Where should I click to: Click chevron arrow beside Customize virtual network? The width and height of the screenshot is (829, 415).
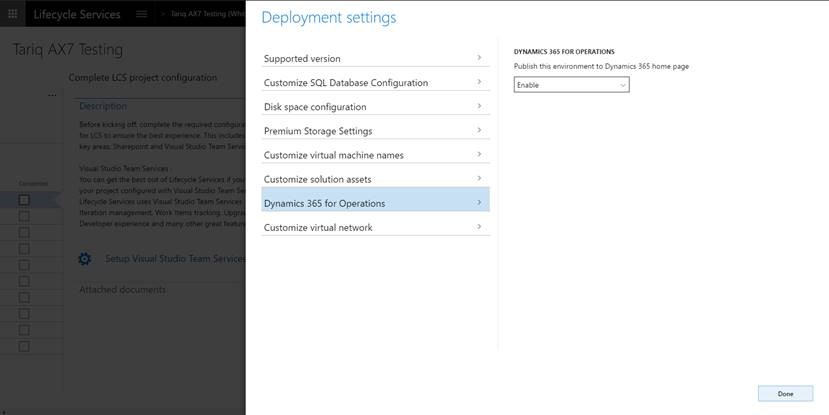pos(480,227)
